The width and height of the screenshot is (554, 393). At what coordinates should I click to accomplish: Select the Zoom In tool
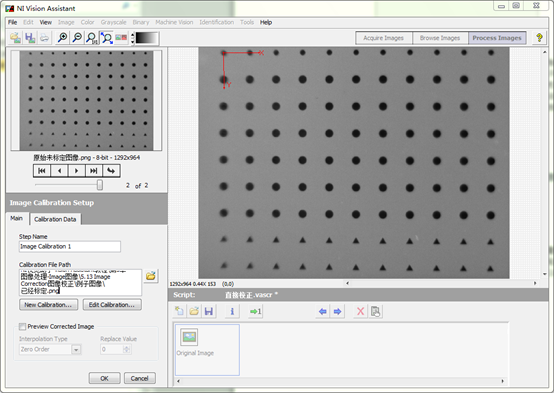(x=63, y=38)
